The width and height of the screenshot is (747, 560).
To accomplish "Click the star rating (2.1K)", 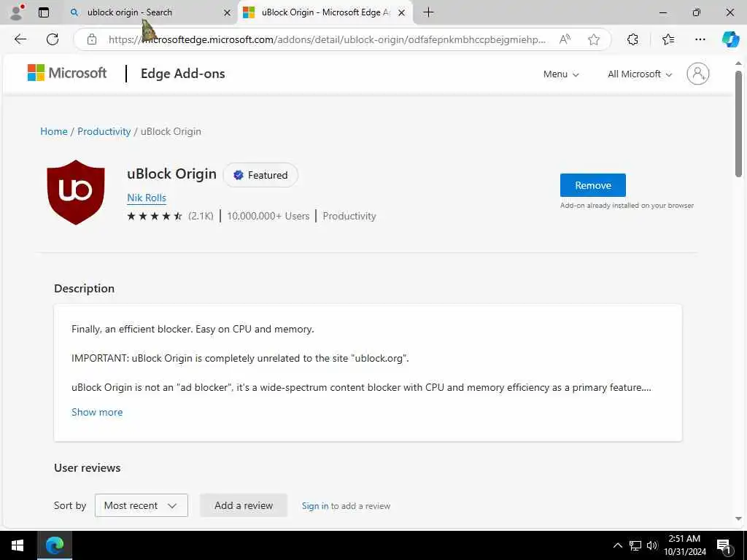I will coord(170,216).
